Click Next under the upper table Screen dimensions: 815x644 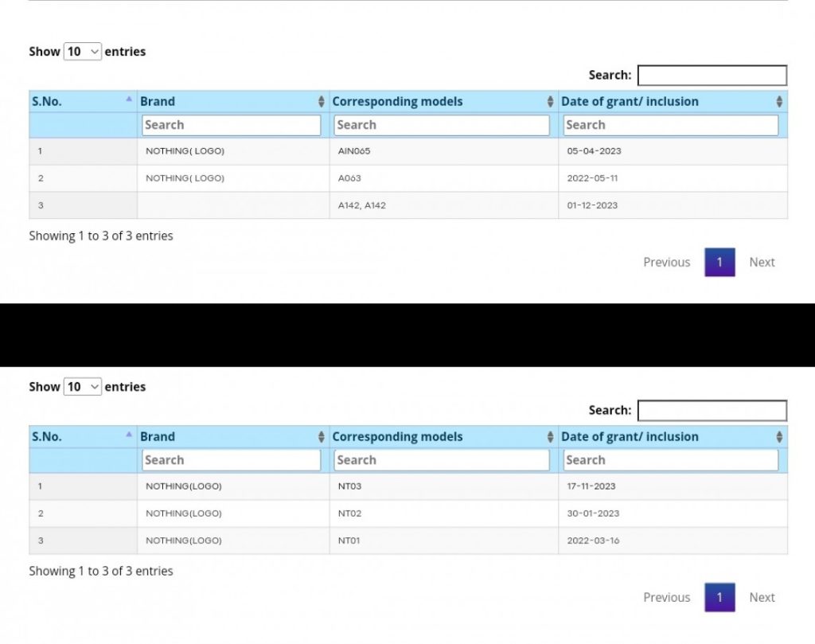coord(761,262)
